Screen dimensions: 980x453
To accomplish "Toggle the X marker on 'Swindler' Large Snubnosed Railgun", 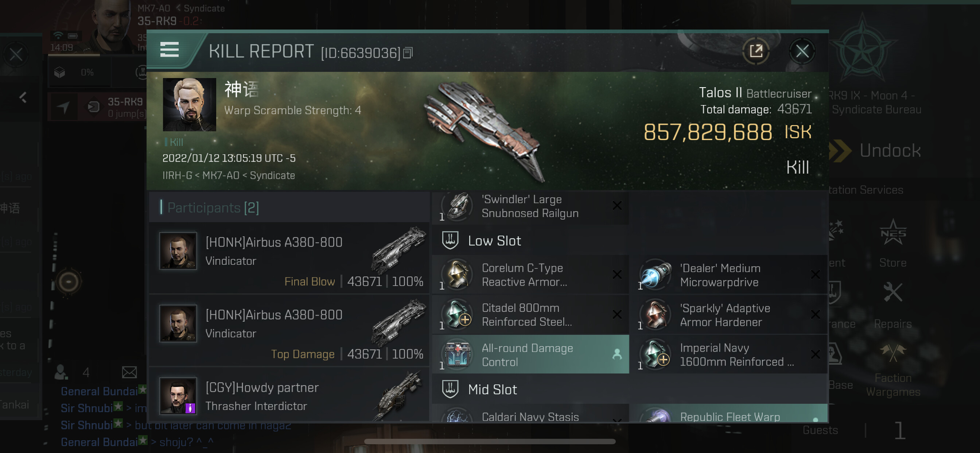I will [617, 206].
